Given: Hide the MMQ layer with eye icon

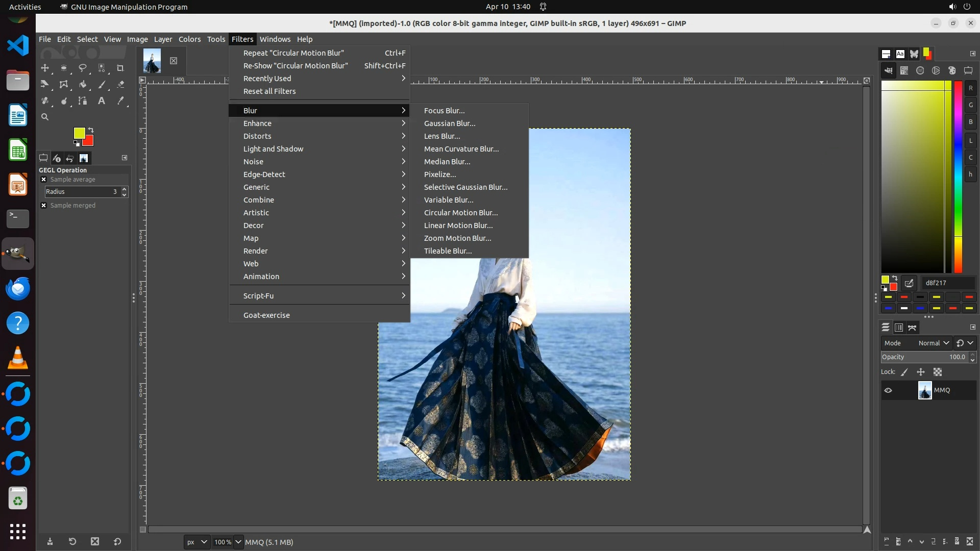Looking at the screenshot, I should point(888,390).
